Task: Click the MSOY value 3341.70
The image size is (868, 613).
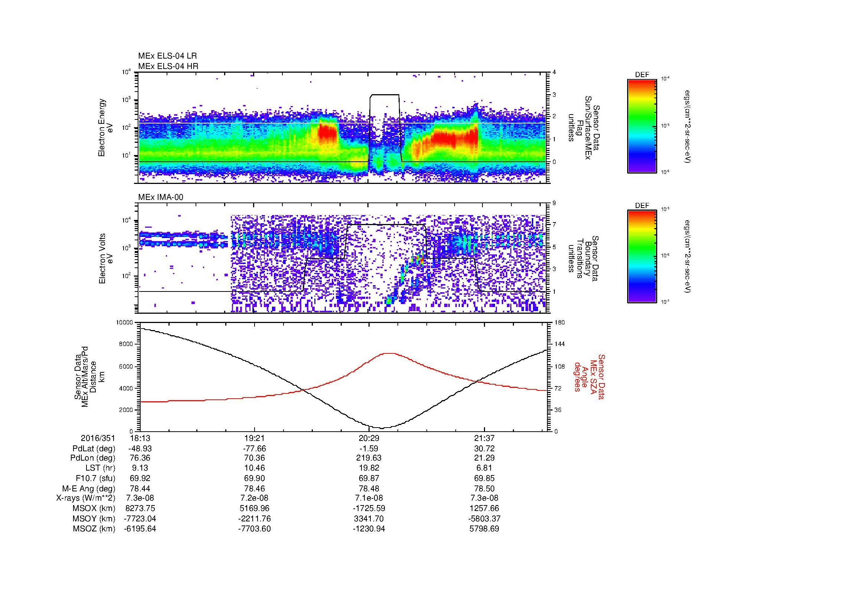Action: (369, 518)
